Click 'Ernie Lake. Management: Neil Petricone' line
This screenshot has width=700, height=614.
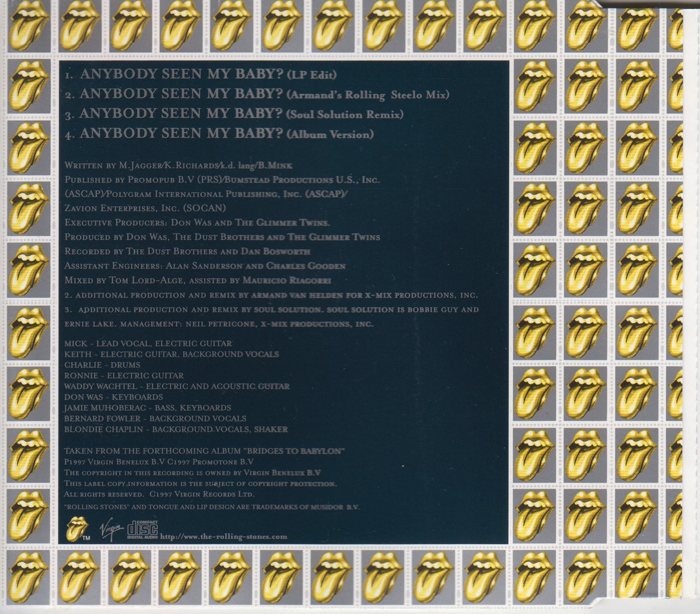coord(219,324)
